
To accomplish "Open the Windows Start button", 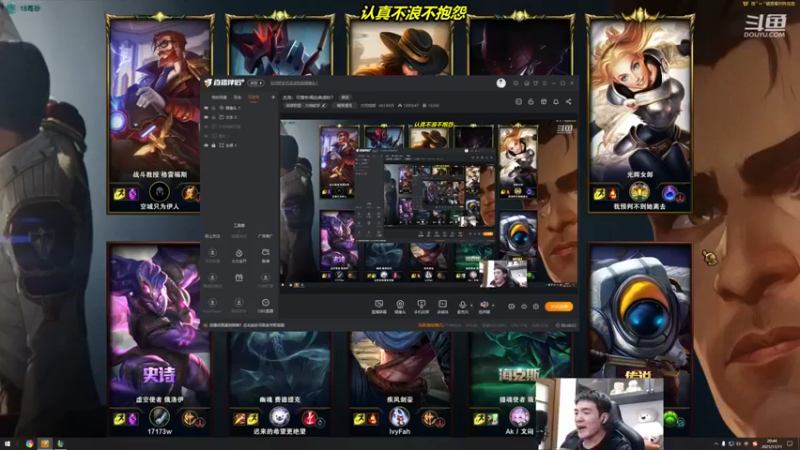I will click(x=7, y=443).
